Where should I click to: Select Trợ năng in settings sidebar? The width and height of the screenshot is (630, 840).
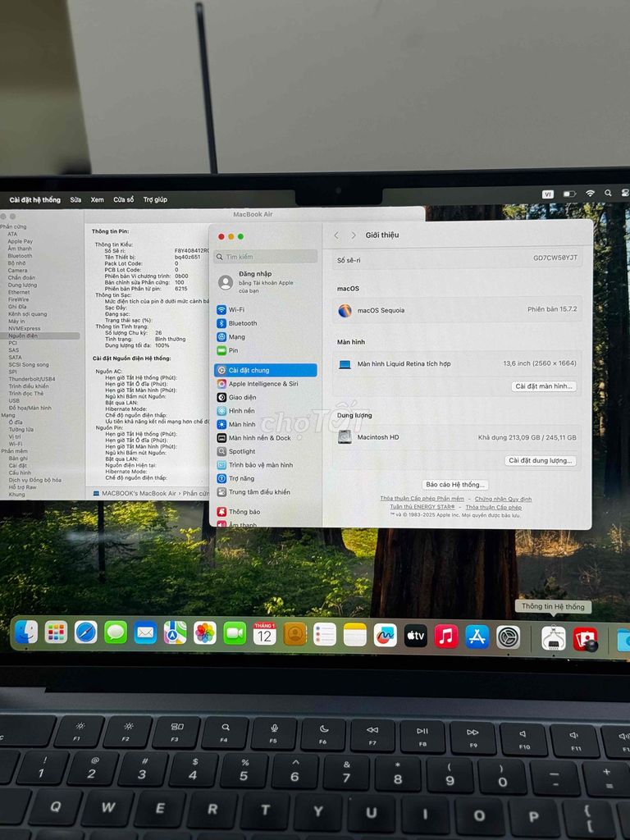point(266,478)
